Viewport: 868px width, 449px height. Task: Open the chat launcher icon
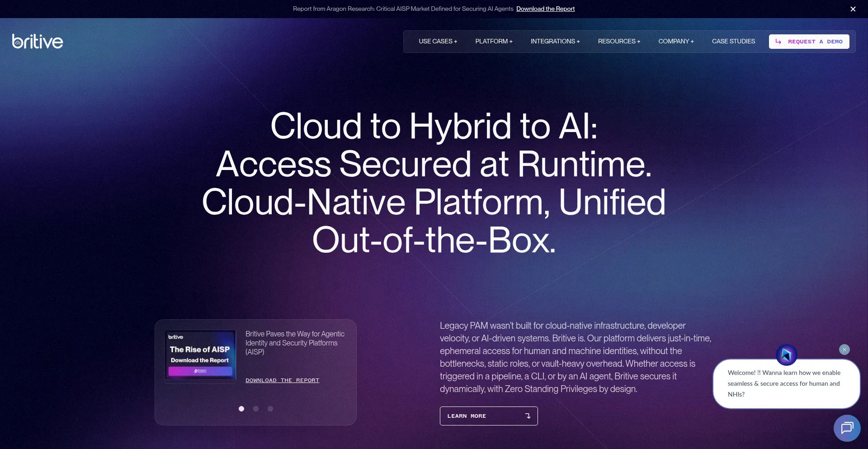point(847,428)
